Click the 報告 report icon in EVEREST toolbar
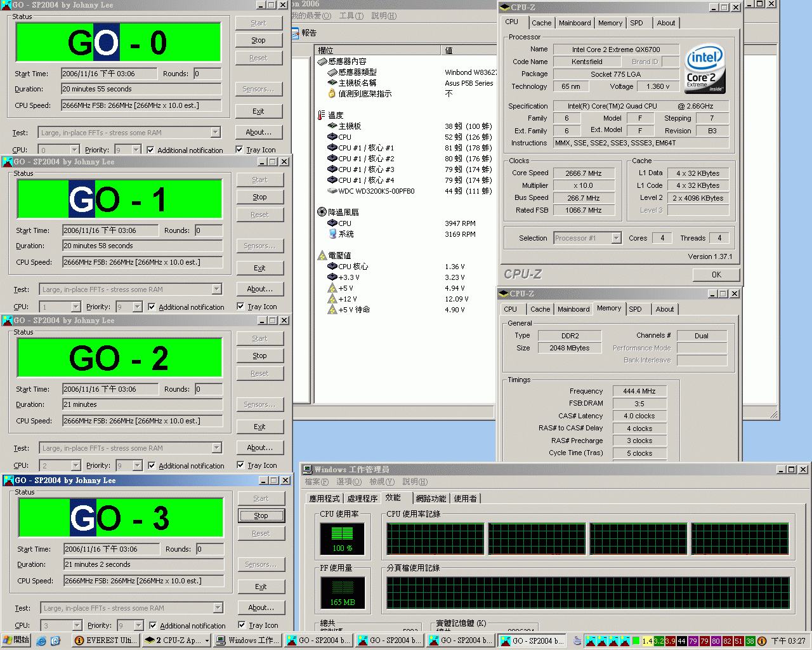 295,33
